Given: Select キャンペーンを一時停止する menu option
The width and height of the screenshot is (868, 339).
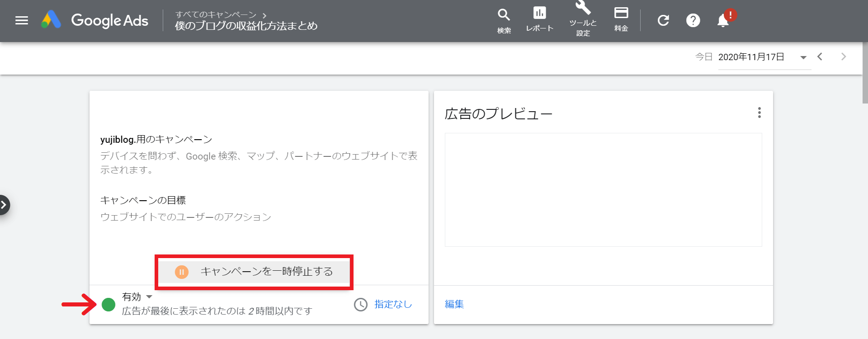Looking at the screenshot, I should 254,272.
